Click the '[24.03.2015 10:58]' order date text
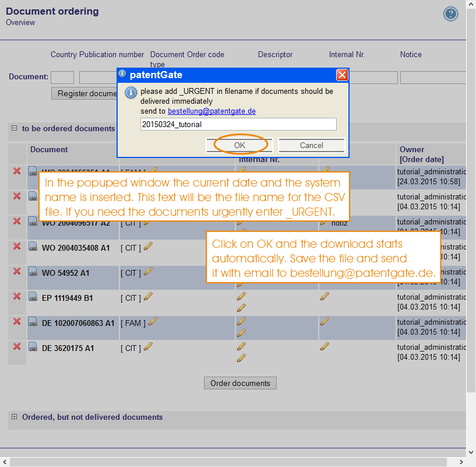The height and width of the screenshot is (467, 476). point(429,182)
